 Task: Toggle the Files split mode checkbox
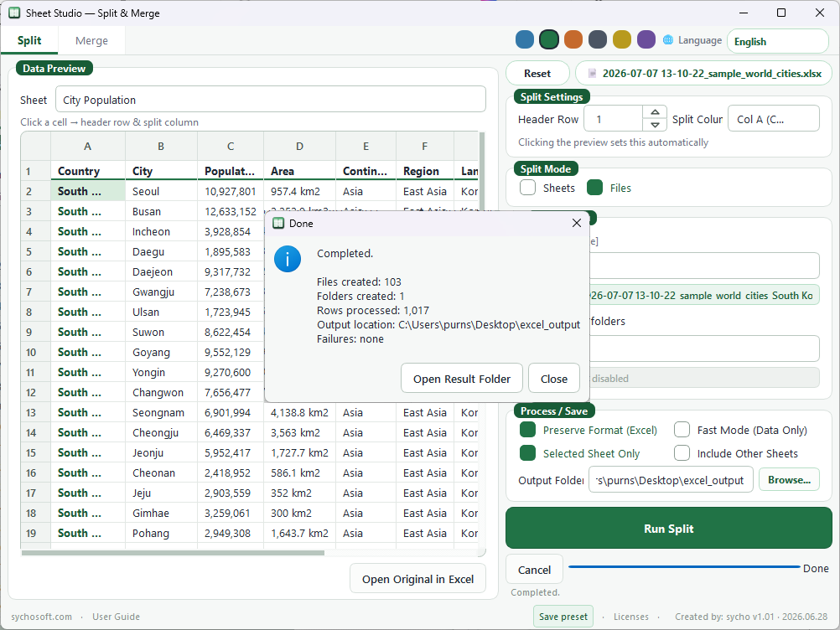pos(594,188)
